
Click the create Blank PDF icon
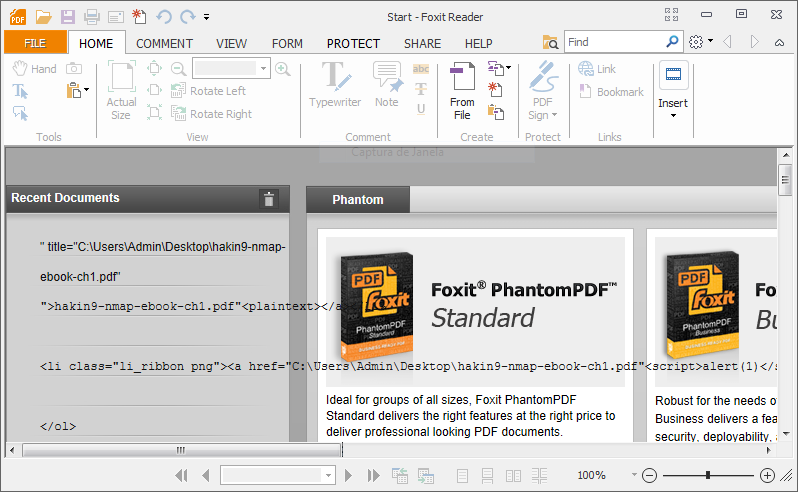[x=495, y=89]
